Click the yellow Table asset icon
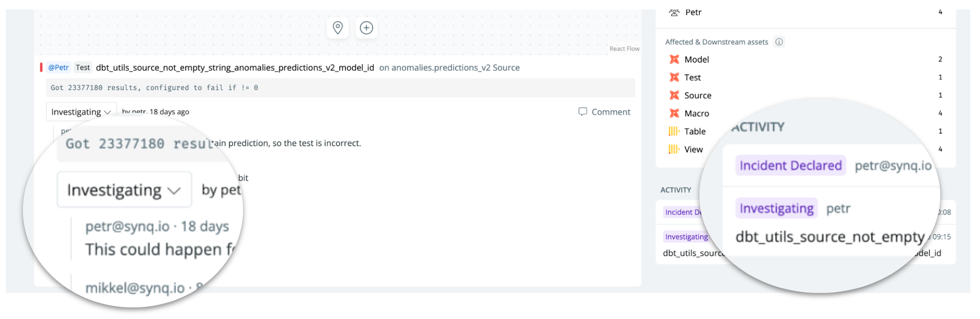Screen dimensions: 980x319 click(674, 131)
